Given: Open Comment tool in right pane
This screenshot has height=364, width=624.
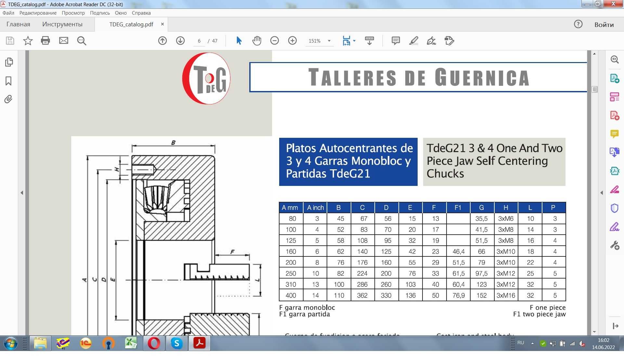Looking at the screenshot, I should click(615, 134).
